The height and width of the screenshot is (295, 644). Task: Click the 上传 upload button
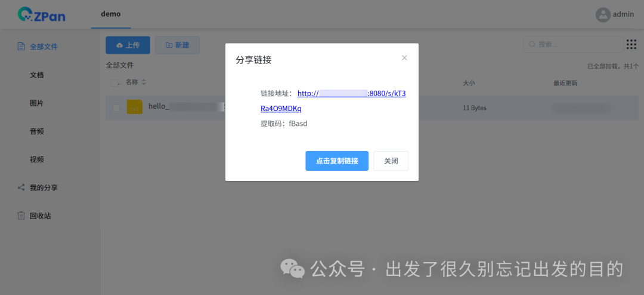128,45
